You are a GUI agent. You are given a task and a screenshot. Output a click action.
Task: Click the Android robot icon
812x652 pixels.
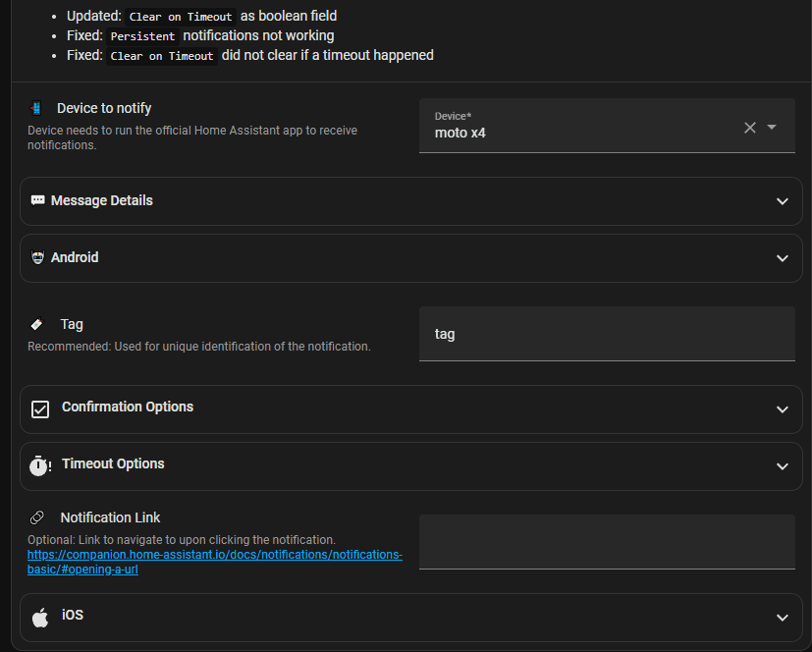[x=38, y=257]
